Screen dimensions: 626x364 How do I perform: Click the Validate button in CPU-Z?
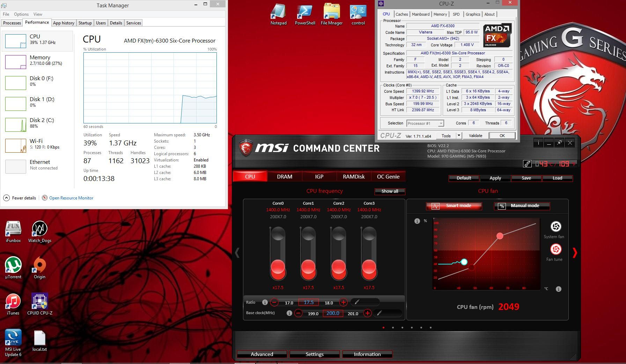pyautogui.click(x=476, y=136)
